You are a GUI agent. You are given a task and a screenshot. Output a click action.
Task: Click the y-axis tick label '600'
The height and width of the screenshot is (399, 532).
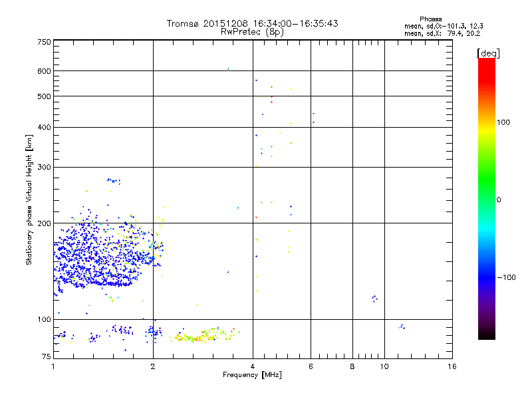coord(44,71)
